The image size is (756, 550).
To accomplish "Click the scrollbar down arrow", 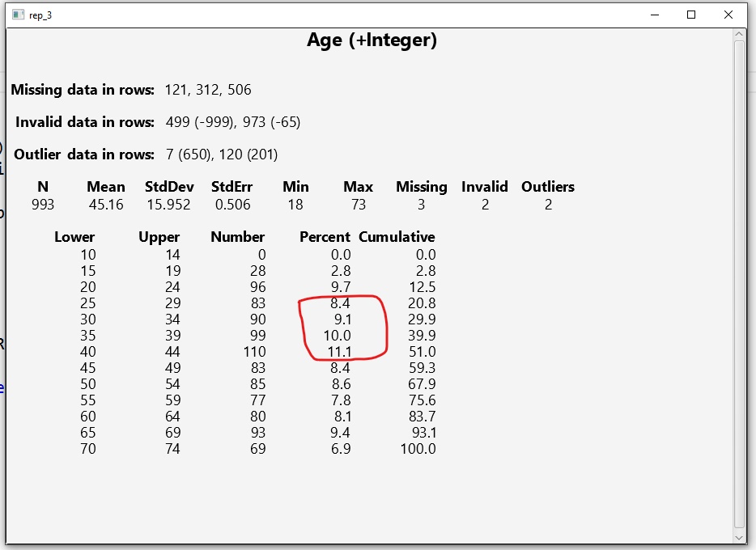I will click(738, 535).
